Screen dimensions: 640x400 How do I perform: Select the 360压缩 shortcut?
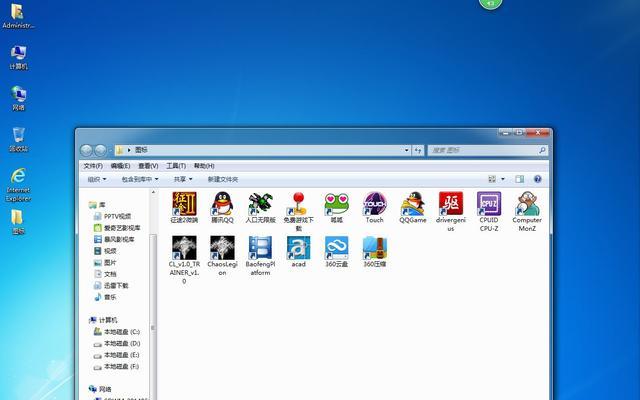click(375, 252)
